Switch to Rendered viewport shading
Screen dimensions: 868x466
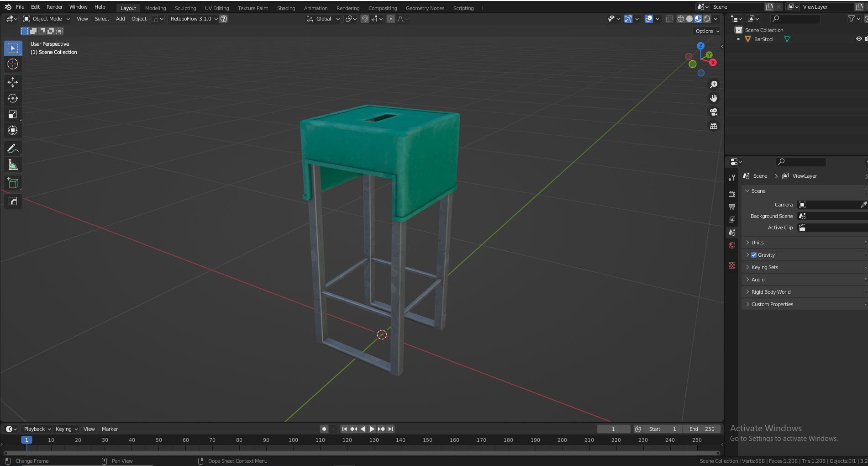point(707,19)
